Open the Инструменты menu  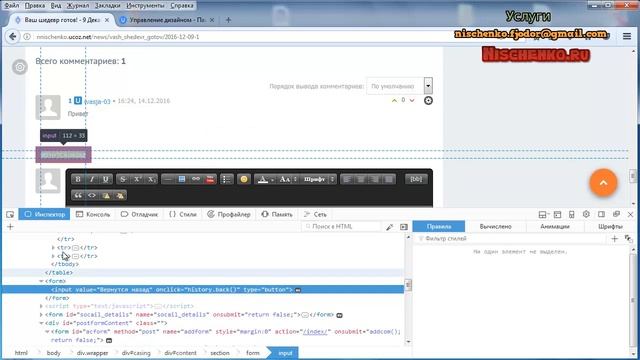pyautogui.click(x=145, y=6)
